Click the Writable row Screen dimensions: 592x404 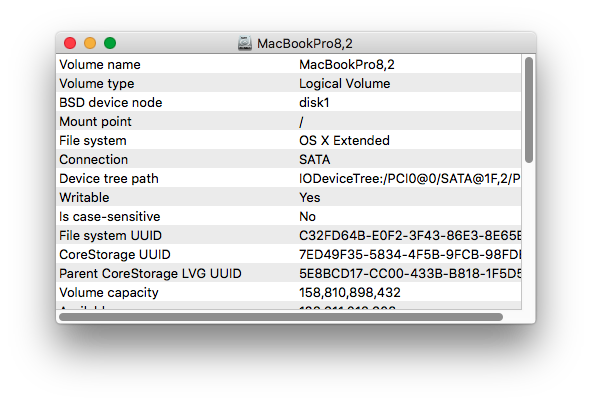[289, 197]
